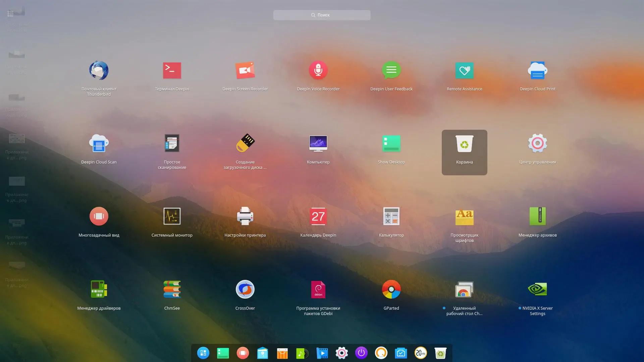Open the orange volume knob in the dock
The width and height of the screenshot is (644, 362).
click(x=381, y=353)
